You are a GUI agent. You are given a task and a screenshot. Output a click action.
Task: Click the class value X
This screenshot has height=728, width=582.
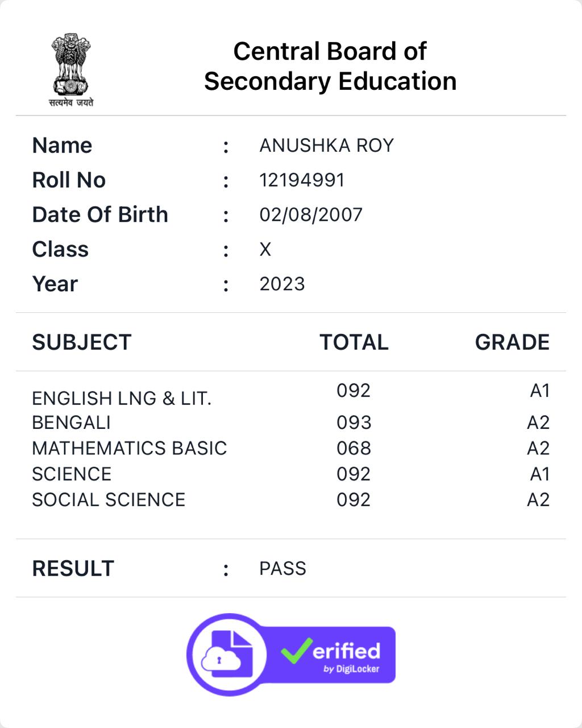click(265, 250)
